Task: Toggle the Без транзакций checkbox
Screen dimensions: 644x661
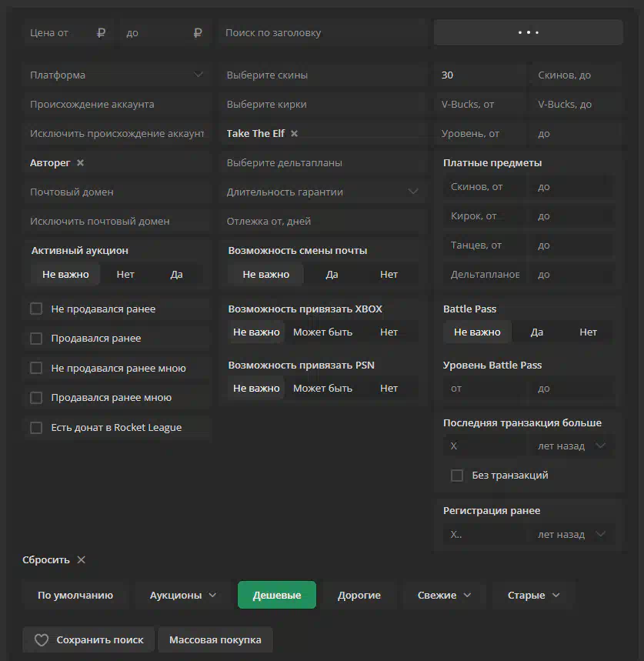Action: [x=457, y=476]
